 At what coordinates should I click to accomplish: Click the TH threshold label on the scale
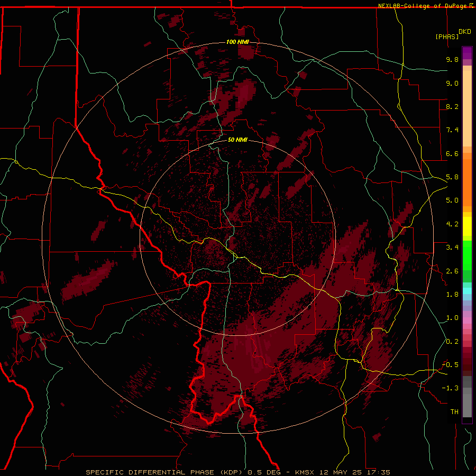click(454, 412)
